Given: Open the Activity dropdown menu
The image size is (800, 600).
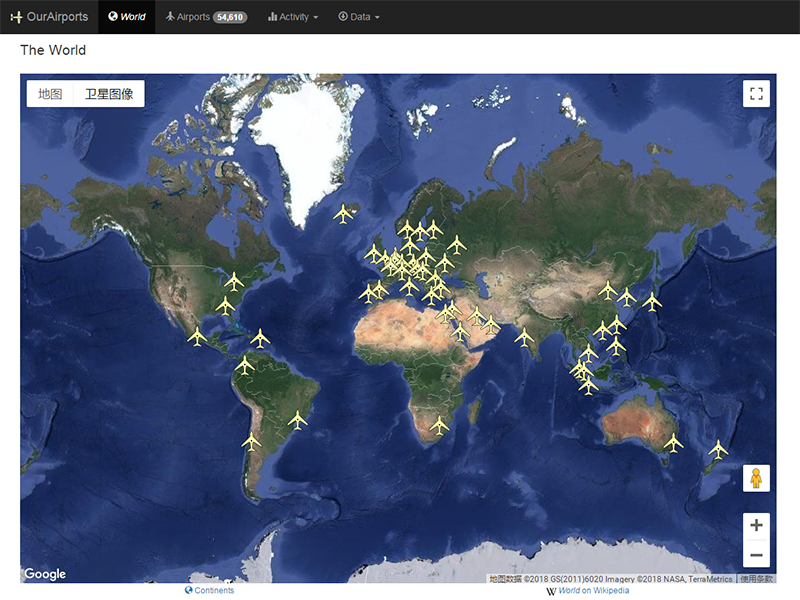Looking at the screenshot, I should point(292,17).
